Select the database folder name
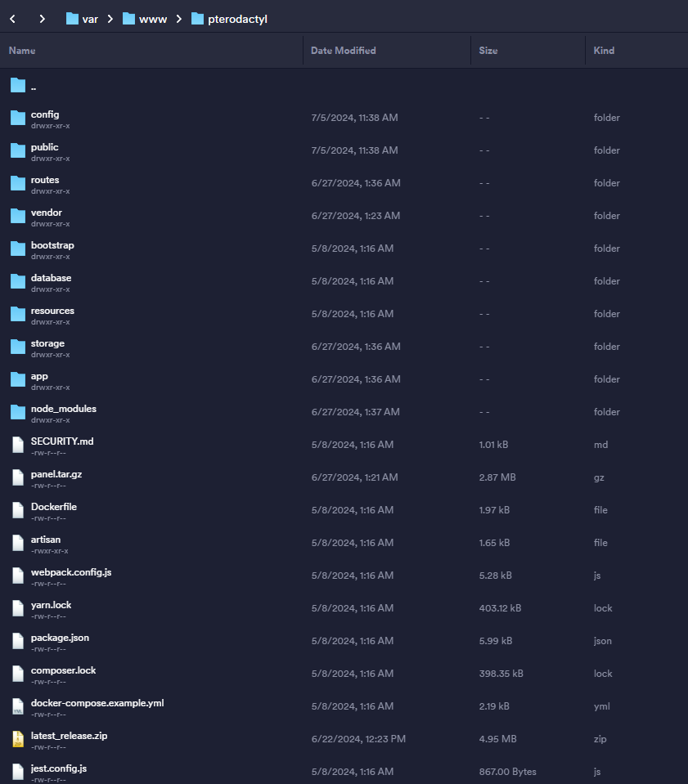 (x=51, y=277)
